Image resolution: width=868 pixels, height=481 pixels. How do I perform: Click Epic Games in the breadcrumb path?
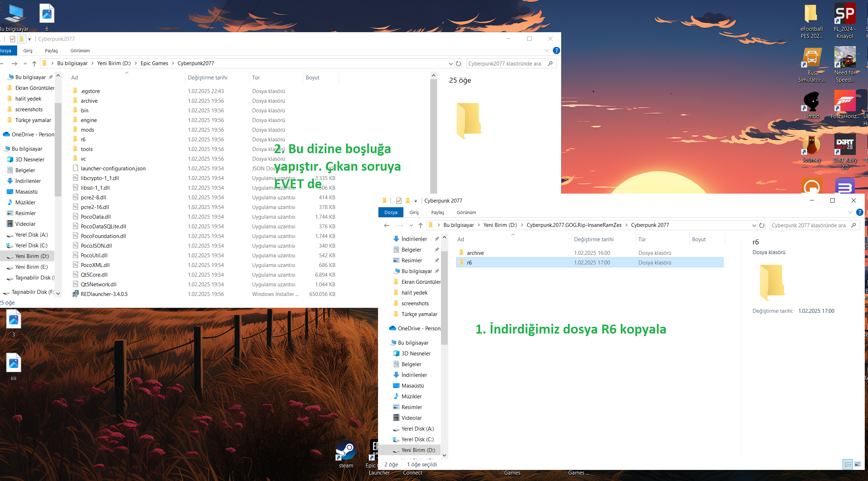coord(154,63)
